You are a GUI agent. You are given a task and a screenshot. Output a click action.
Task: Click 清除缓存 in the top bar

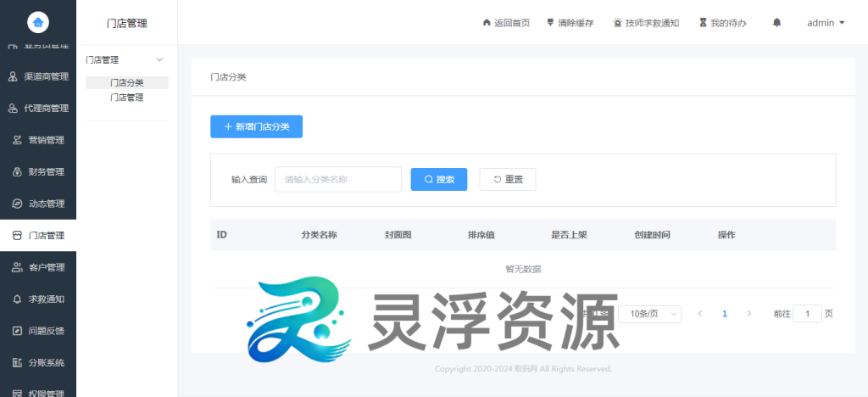coord(570,23)
